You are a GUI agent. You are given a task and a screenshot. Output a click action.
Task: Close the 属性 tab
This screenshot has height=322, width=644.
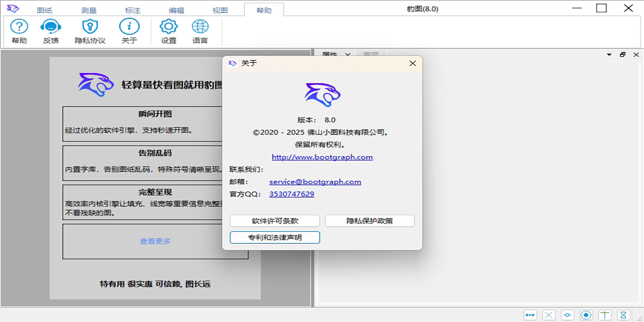[347, 55]
